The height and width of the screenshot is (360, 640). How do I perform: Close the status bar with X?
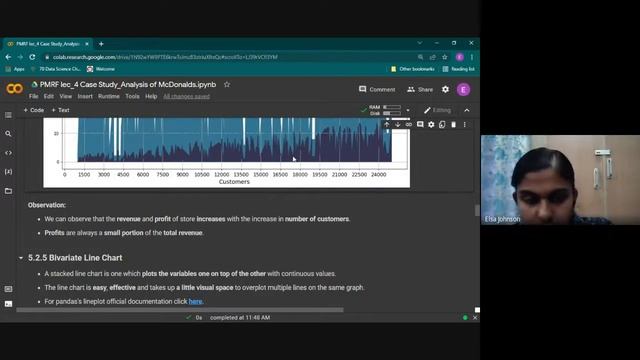(475, 318)
